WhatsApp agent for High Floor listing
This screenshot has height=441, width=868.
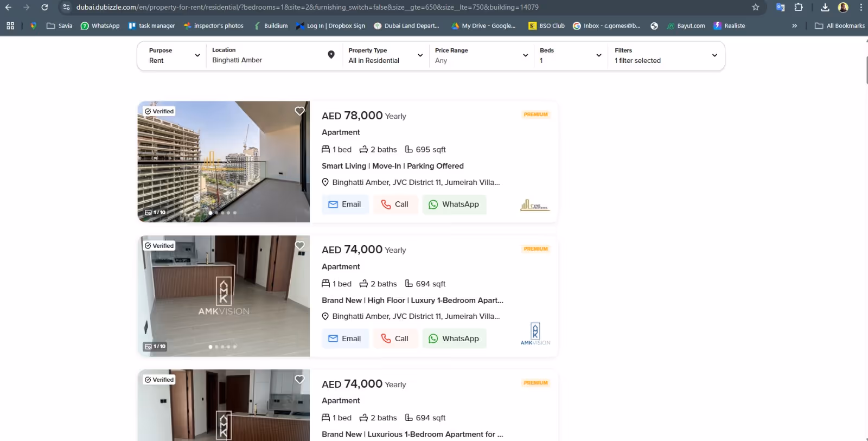point(454,338)
